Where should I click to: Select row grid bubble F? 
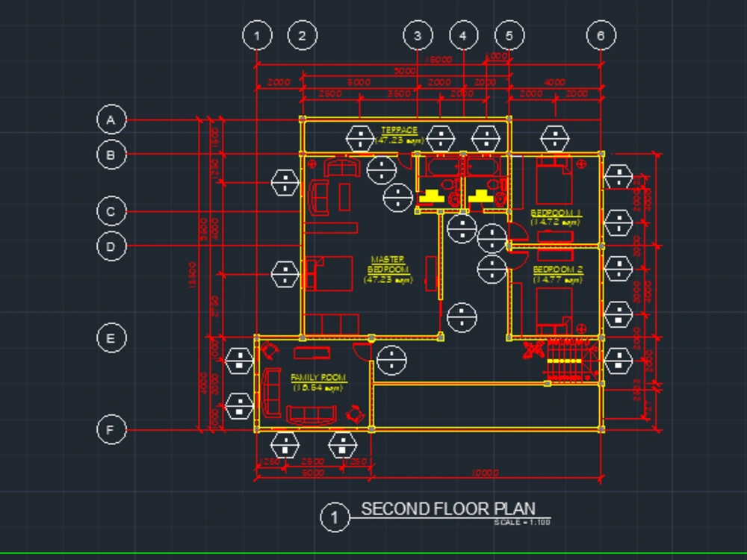pyautogui.click(x=111, y=429)
